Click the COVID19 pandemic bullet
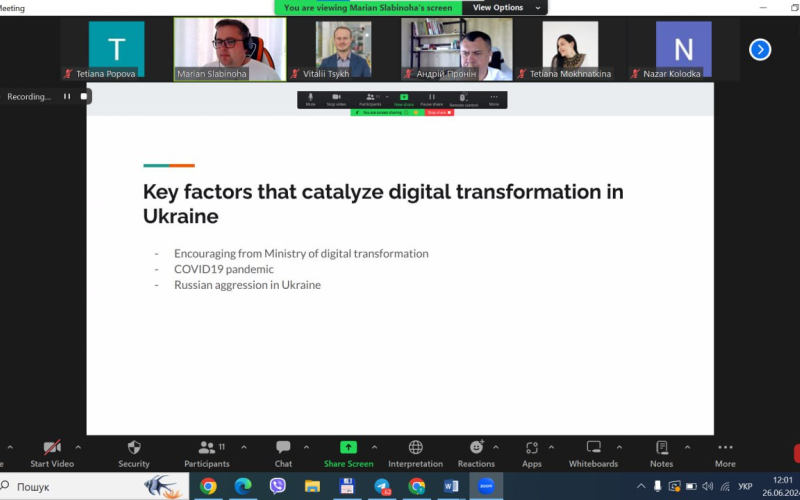 point(224,269)
